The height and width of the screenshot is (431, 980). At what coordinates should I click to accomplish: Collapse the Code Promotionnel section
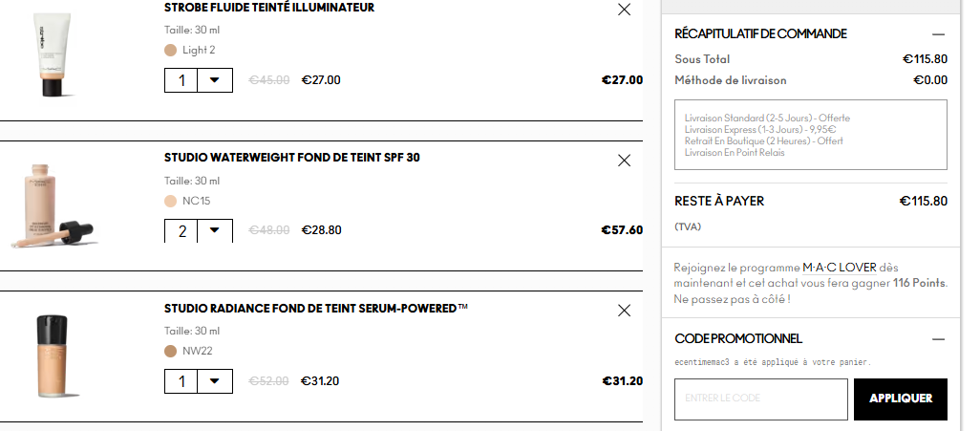938,339
